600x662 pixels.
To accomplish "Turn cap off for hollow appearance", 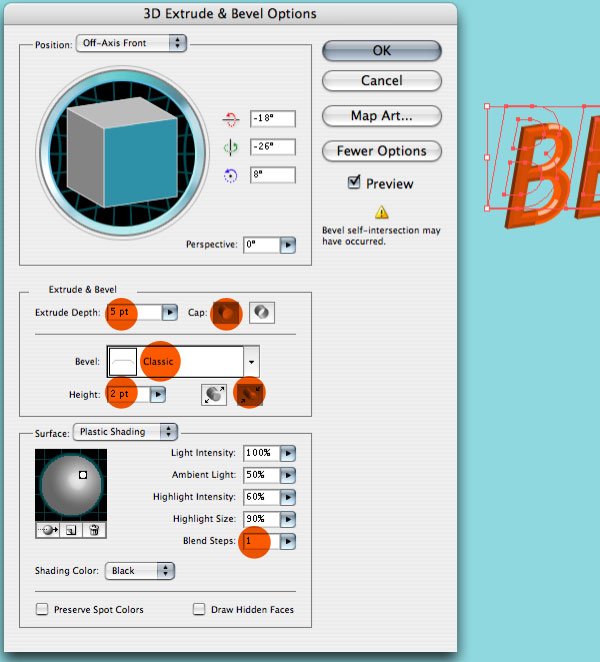I will [x=262, y=313].
